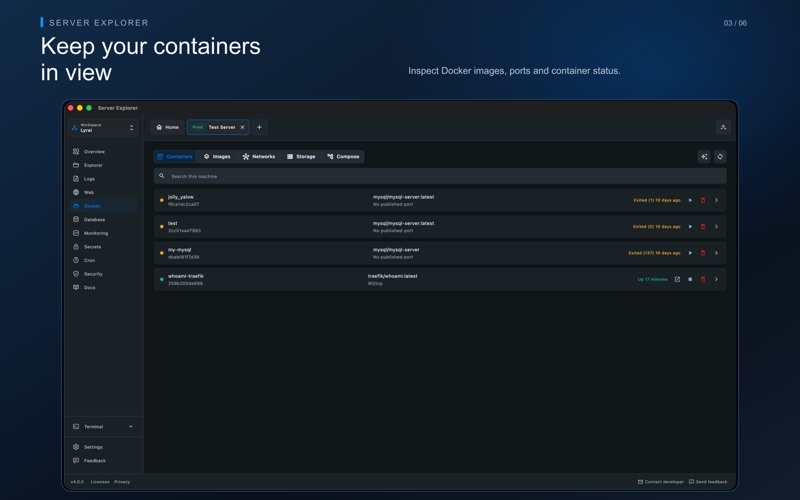The image size is (800, 500).
Task: Click the AI sparkle icon beside refresh
Action: click(704, 157)
